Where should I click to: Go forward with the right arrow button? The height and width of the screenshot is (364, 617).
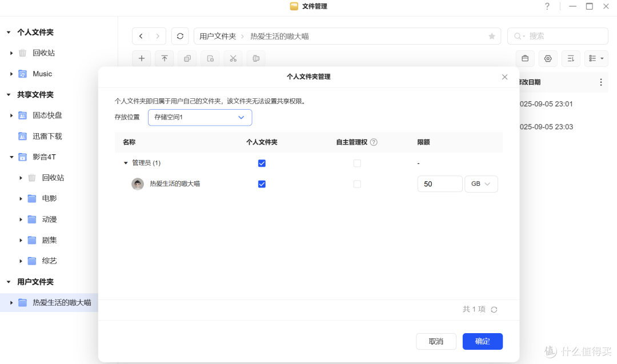point(158,36)
